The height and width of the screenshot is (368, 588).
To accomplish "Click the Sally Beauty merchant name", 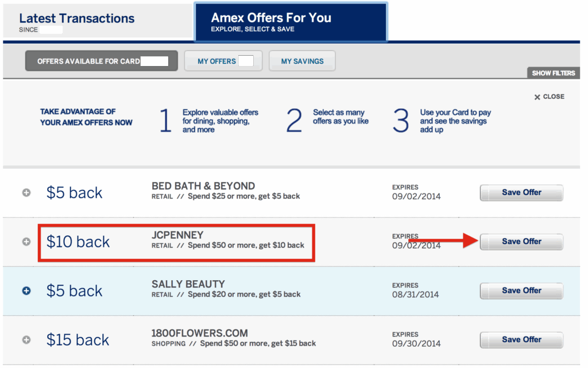I will (188, 284).
